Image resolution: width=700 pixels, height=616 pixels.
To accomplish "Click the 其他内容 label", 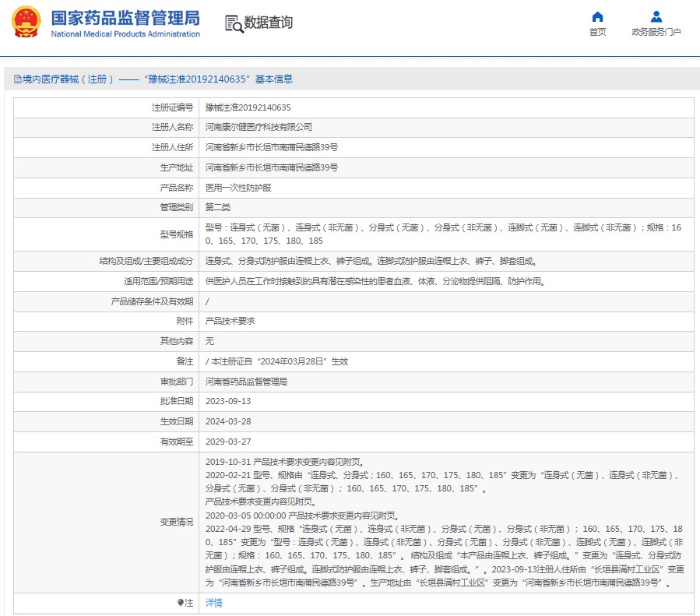I will pos(176,341).
